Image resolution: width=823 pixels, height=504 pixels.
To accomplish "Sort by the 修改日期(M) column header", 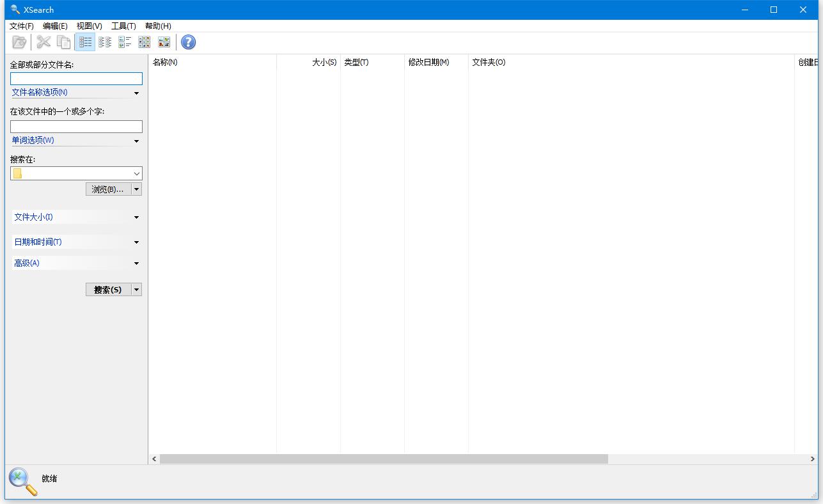I will click(436, 62).
